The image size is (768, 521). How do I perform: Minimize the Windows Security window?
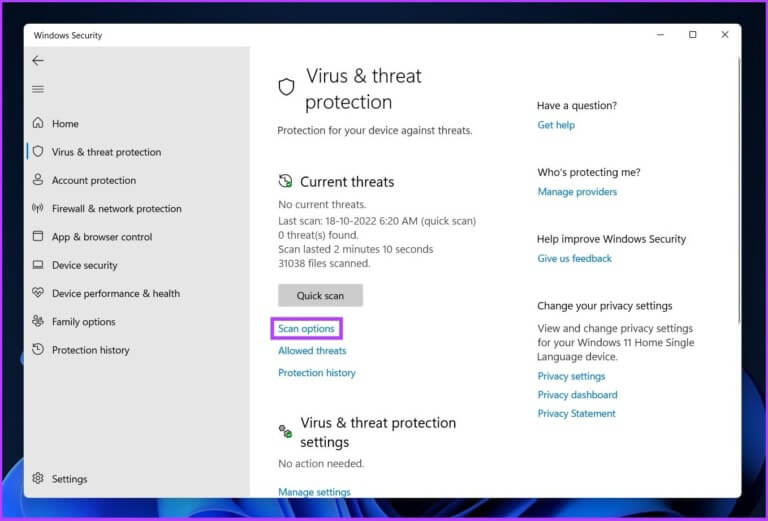click(660, 35)
